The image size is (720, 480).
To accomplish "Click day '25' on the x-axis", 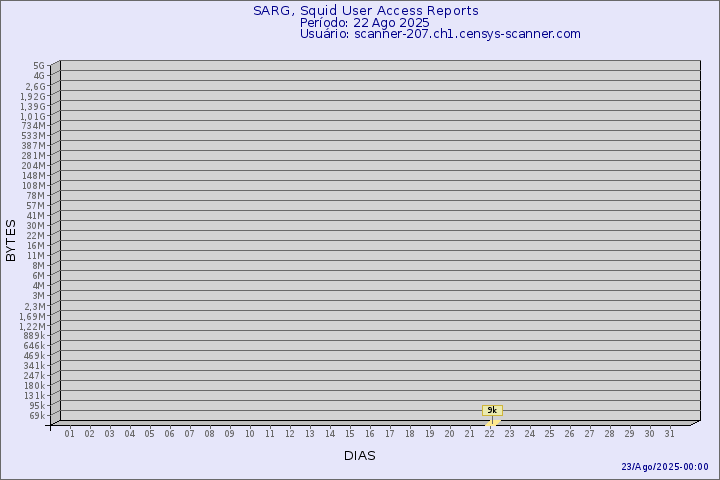I will coord(550,434).
